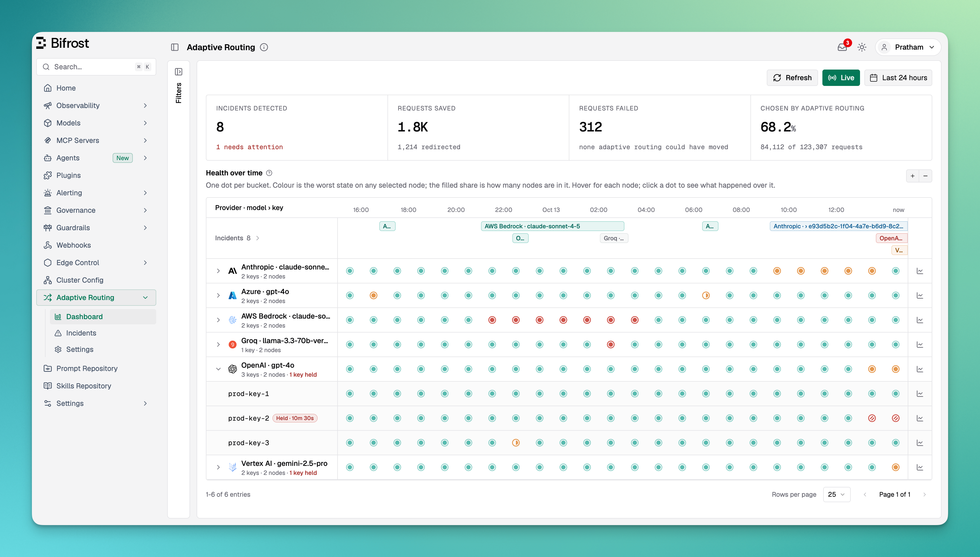The image size is (980, 557).
Task: Open chart icon for Groq llama row
Action: pos(920,344)
